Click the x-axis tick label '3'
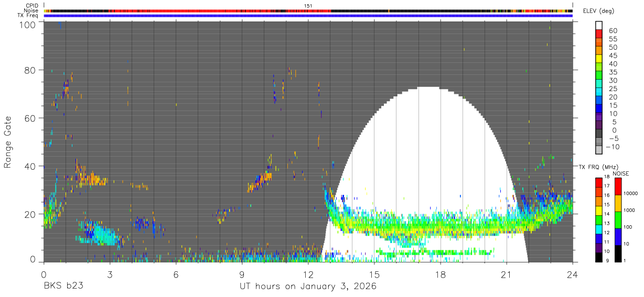Screen dimensions: 644x297 point(110,273)
